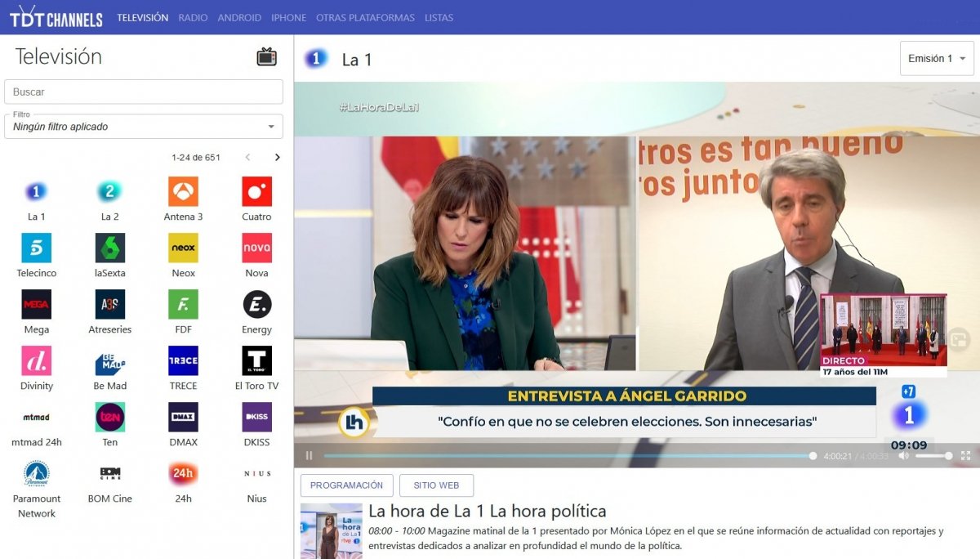Click the Buscar search field
The image size is (980, 559).
point(144,92)
